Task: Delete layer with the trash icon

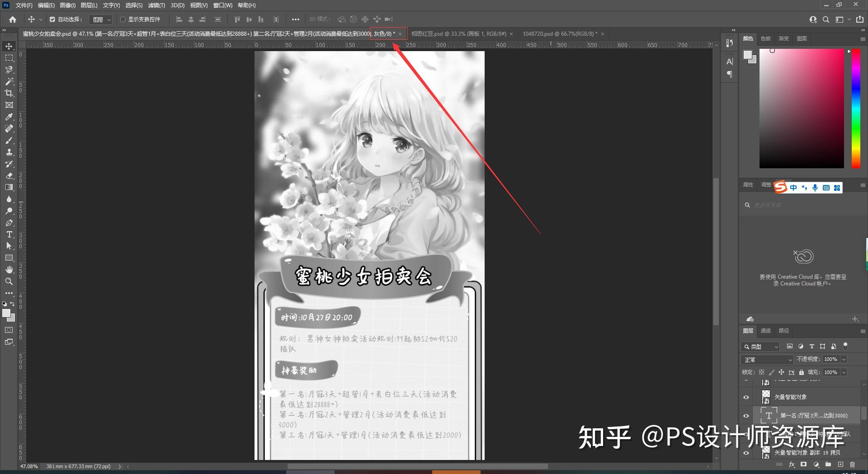Action: click(x=852, y=464)
